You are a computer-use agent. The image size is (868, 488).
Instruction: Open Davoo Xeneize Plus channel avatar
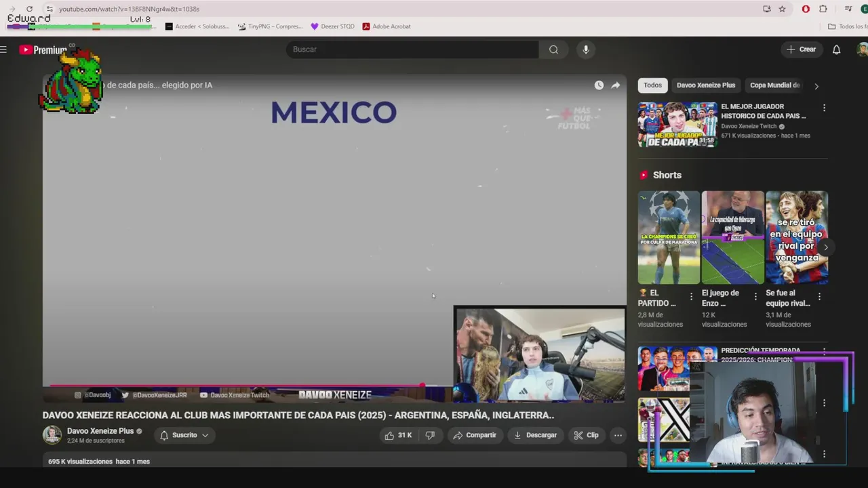point(52,435)
